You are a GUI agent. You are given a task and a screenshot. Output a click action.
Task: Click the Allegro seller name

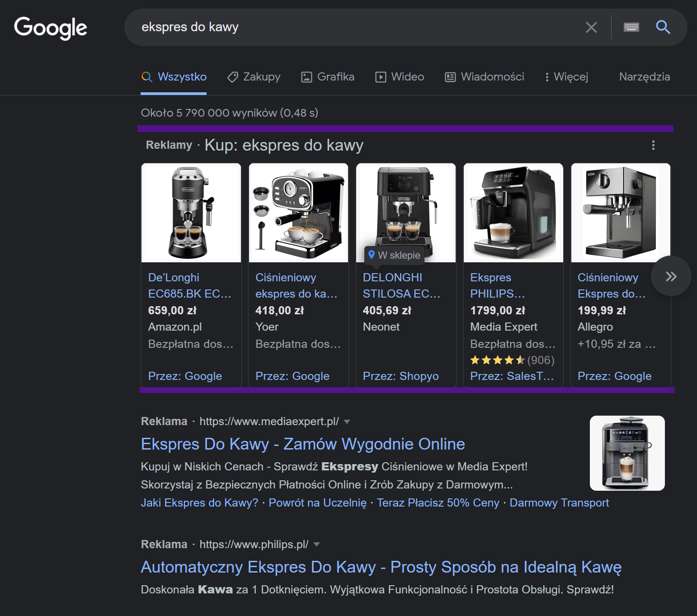pos(595,327)
